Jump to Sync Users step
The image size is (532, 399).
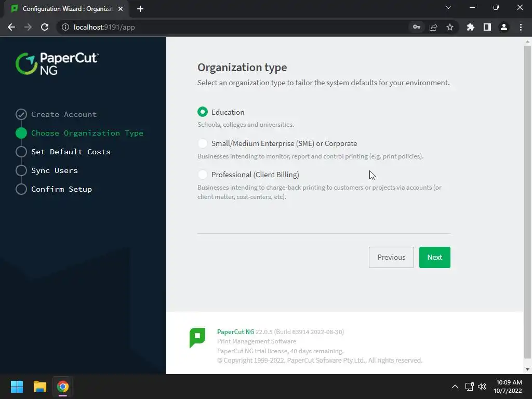[54, 170]
